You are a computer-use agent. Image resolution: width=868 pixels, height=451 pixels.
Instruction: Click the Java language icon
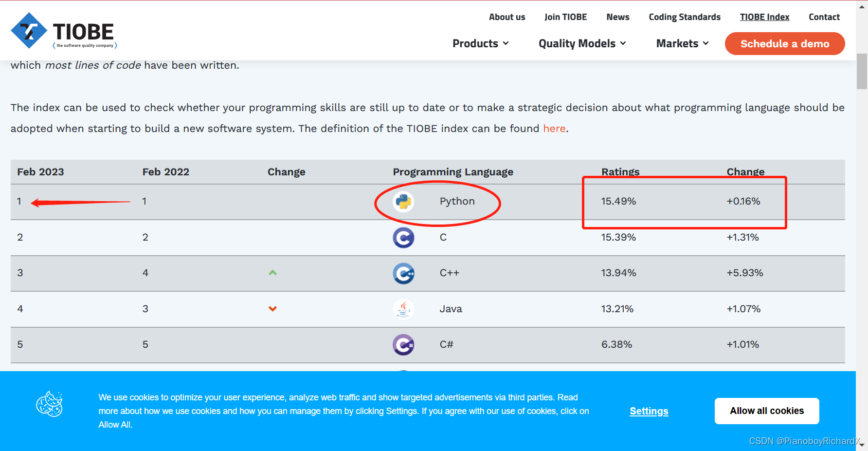pos(403,309)
